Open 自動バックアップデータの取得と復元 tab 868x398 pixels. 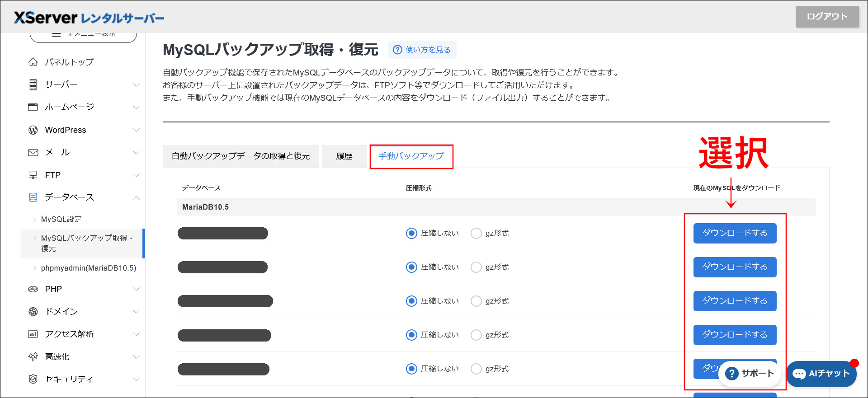click(241, 156)
